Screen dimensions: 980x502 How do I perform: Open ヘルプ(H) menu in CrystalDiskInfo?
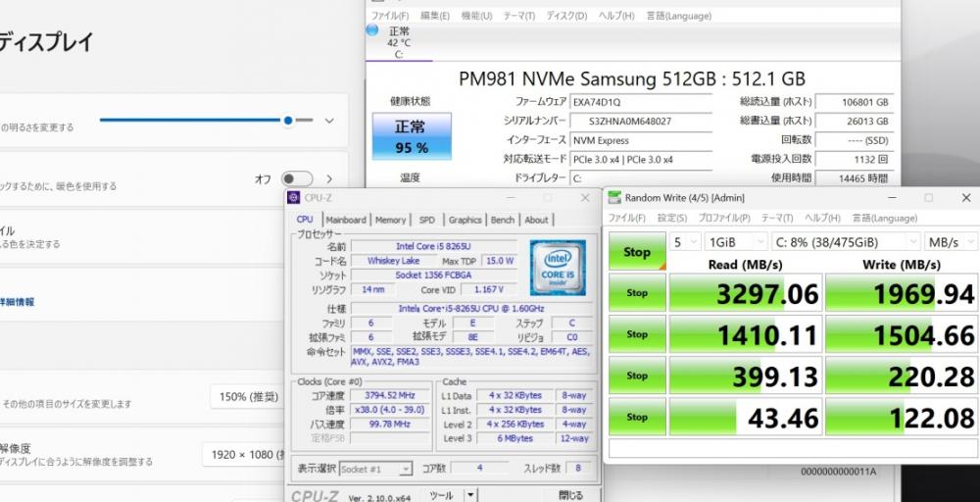pyautogui.click(x=616, y=16)
